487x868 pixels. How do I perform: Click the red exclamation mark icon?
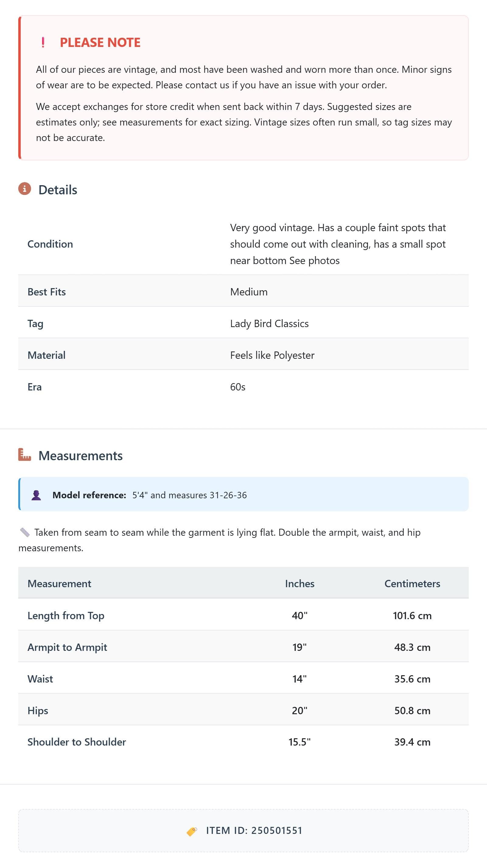point(43,42)
